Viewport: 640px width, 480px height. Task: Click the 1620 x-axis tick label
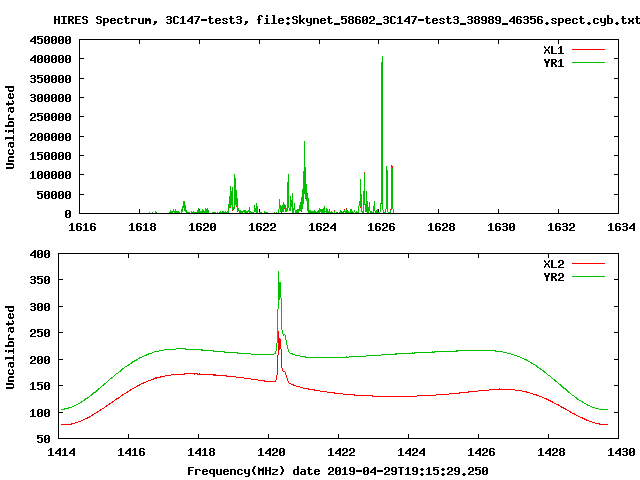point(202,227)
